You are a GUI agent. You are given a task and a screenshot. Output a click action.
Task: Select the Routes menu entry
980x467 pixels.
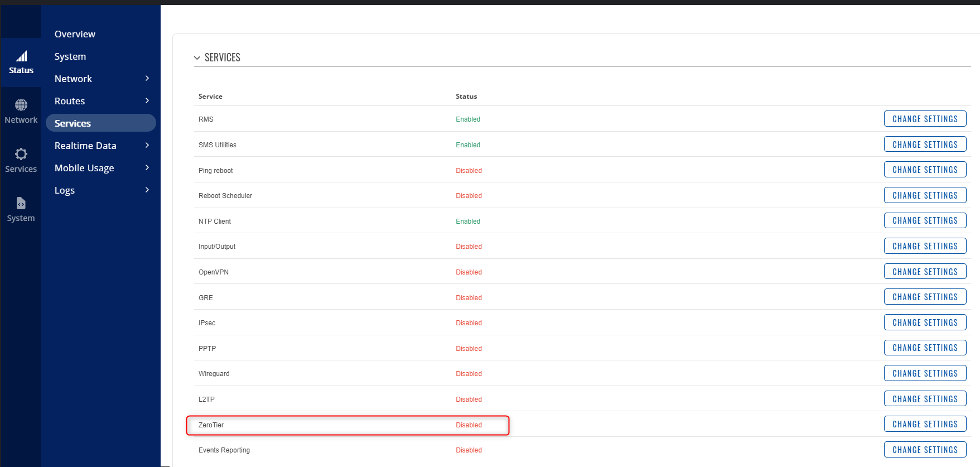pos(70,101)
